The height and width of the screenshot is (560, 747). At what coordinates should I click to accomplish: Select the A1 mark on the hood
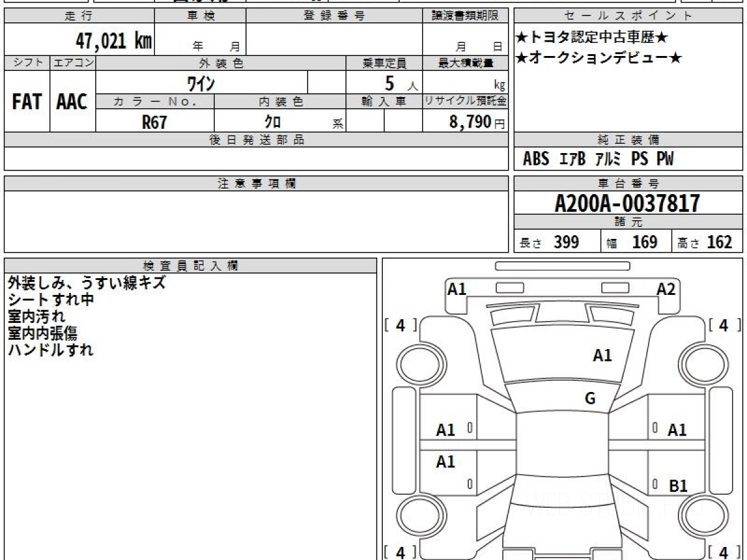click(602, 355)
